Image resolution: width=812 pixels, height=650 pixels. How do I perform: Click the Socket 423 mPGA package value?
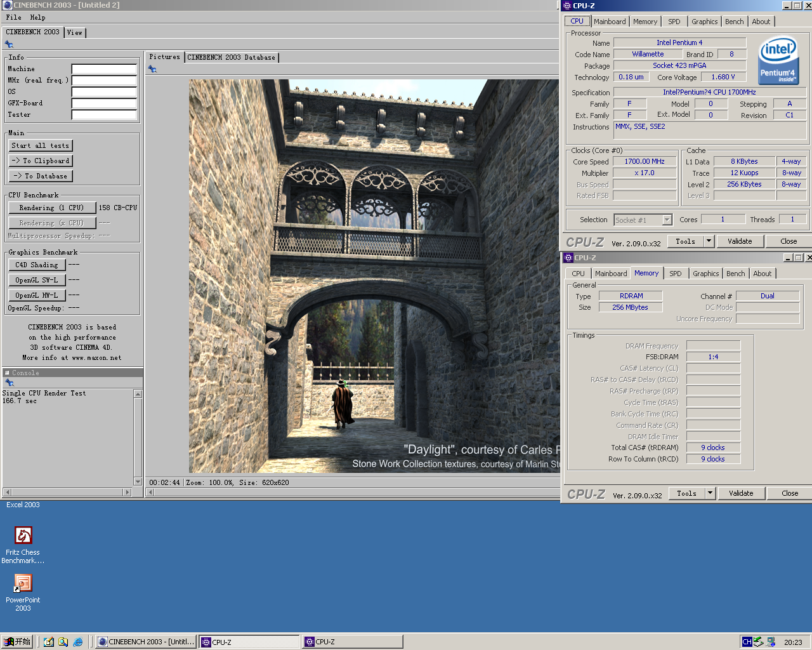point(679,65)
